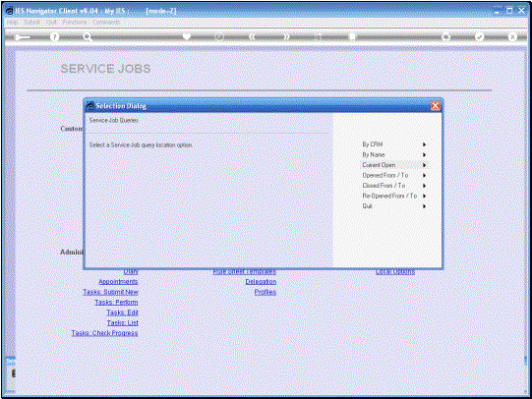532x399 pixels.
Task: Click the round X icon in the toolbar
Action: (512, 37)
